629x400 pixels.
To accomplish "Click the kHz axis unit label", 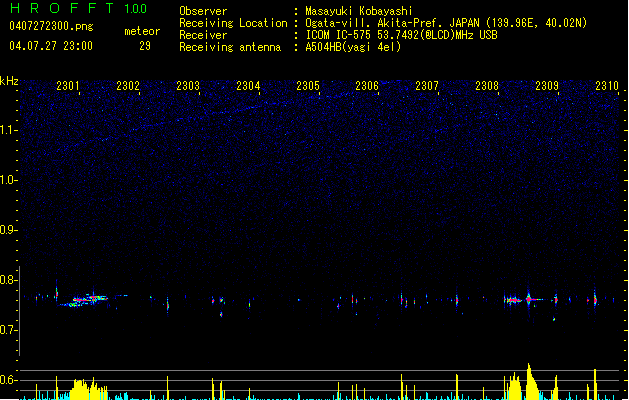I will 9,81.
